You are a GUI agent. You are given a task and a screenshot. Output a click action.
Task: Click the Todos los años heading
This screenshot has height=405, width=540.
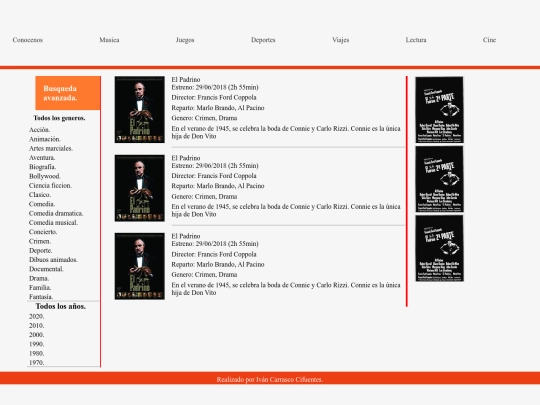61,307
